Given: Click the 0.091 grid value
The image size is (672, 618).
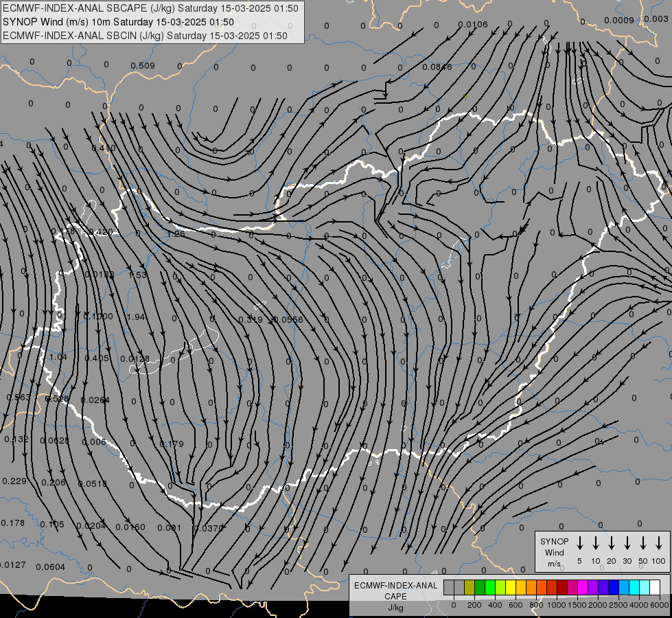Looking at the screenshot, I should pyautogui.click(x=170, y=528).
